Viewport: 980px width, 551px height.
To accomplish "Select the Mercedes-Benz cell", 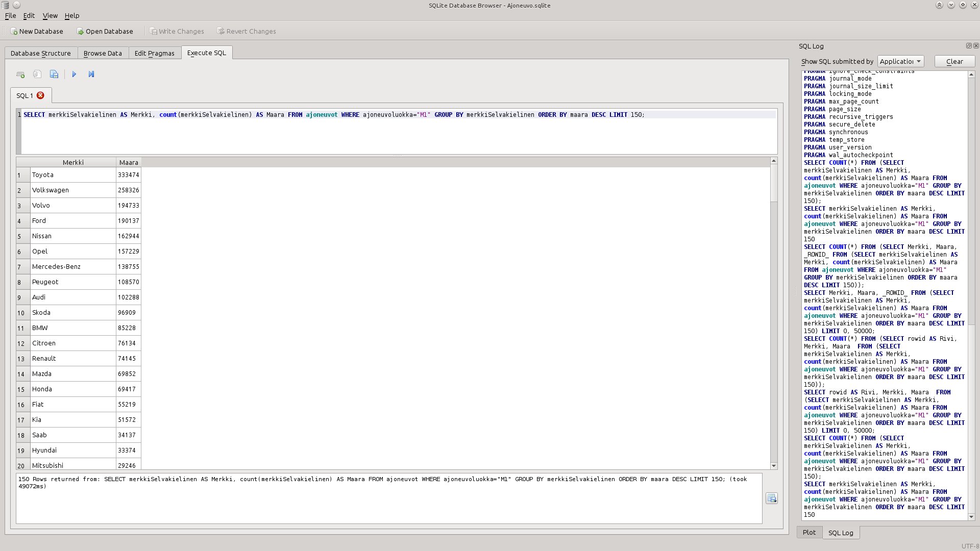I will point(73,266).
